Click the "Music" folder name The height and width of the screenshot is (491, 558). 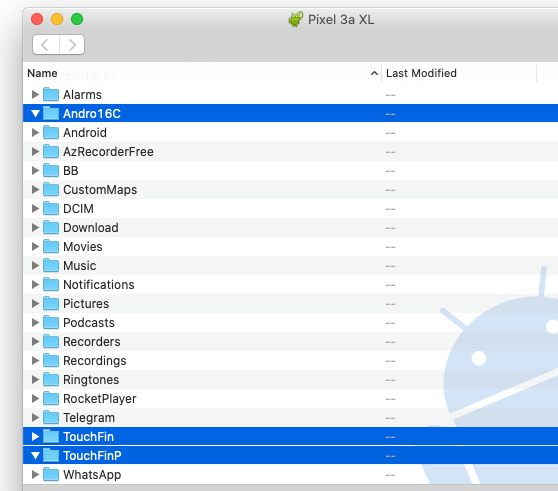(x=80, y=266)
